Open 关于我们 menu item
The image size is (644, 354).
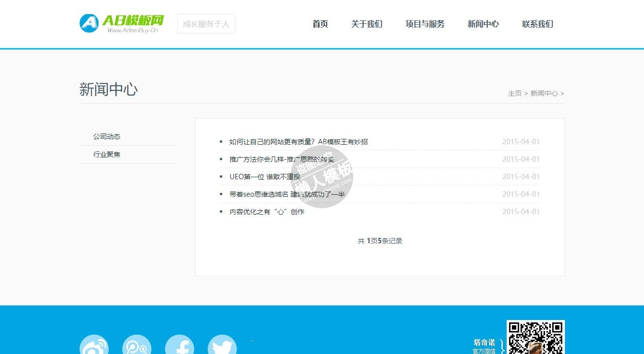click(x=367, y=24)
